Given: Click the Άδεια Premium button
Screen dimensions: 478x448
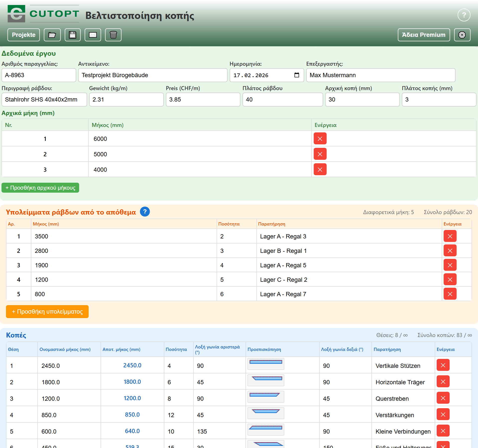Looking at the screenshot, I should click(x=424, y=35).
